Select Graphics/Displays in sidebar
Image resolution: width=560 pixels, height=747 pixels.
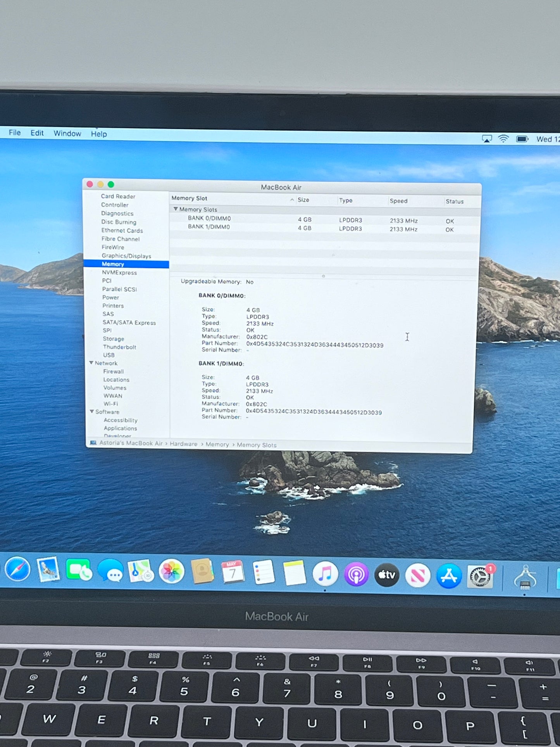pos(126,256)
